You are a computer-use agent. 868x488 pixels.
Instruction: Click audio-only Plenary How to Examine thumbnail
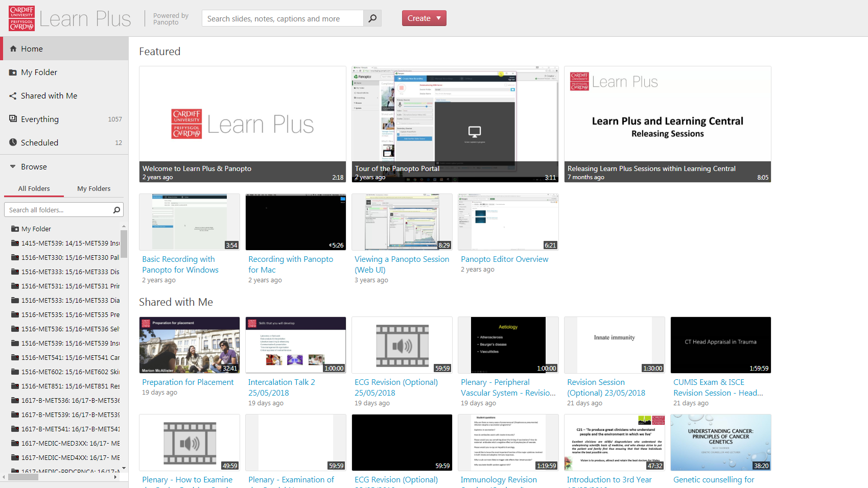[x=190, y=443]
